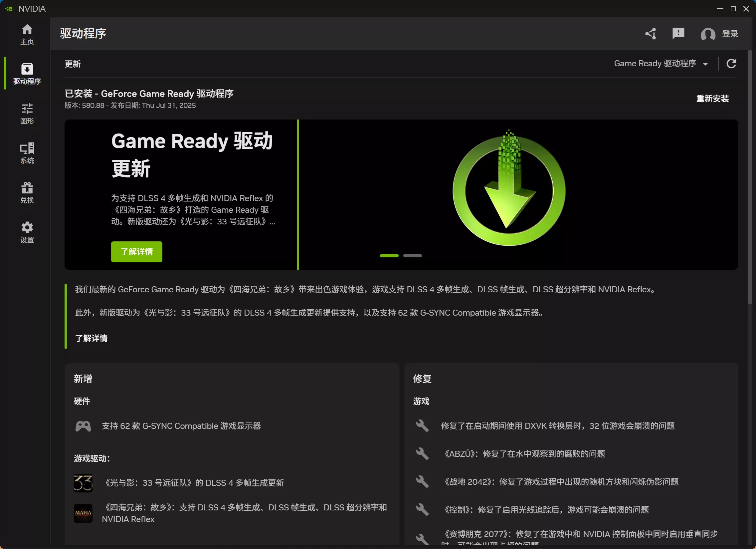The width and height of the screenshot is (756, 549).
Task: Open the 主页 (Home) sidebar icon
Action: (27, 33)
